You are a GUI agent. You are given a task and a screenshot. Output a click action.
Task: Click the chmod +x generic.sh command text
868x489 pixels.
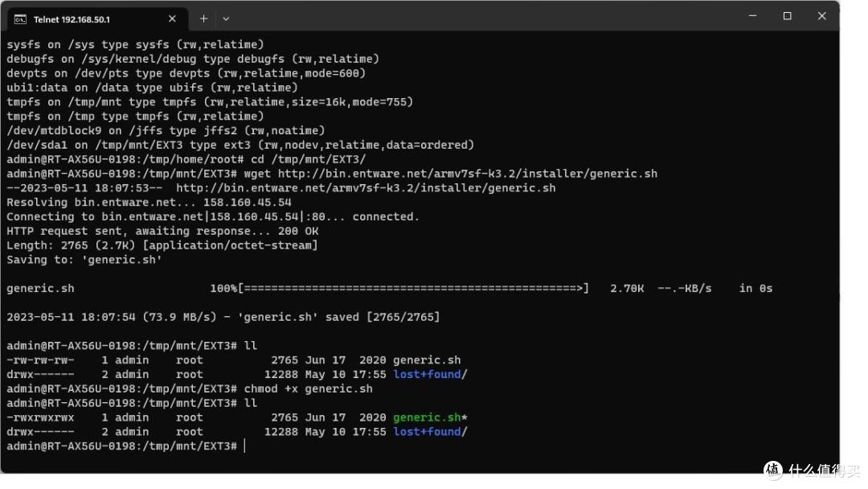pos(308,388)
